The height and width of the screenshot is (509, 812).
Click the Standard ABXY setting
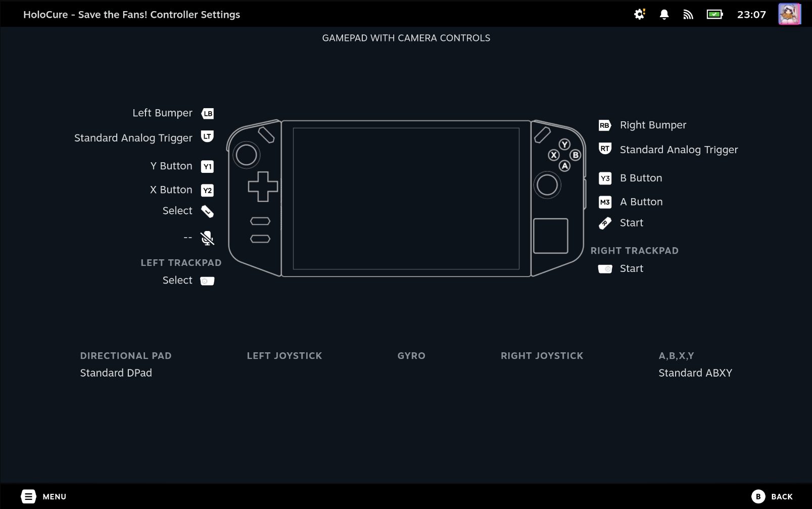695,373
